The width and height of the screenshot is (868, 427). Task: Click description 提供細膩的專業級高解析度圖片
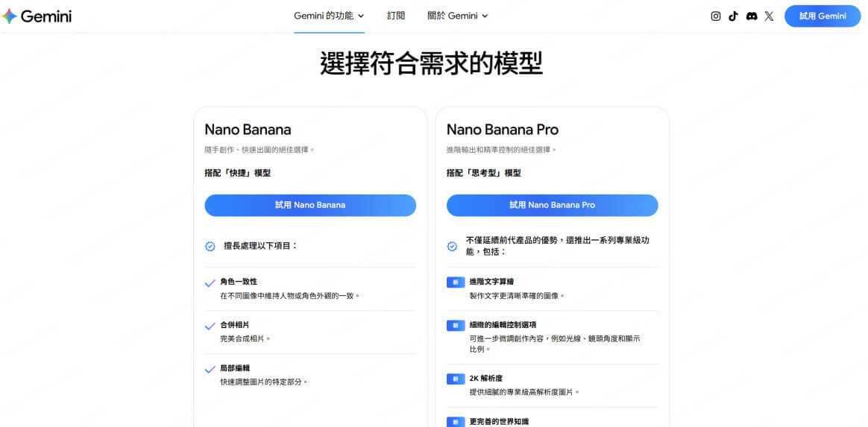click(x=524, y=392)
